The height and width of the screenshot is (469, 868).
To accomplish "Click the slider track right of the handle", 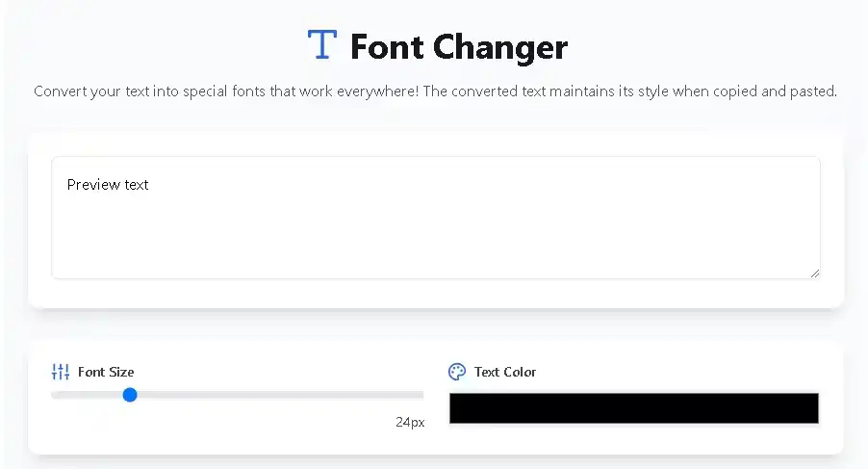I will [289, 395].
